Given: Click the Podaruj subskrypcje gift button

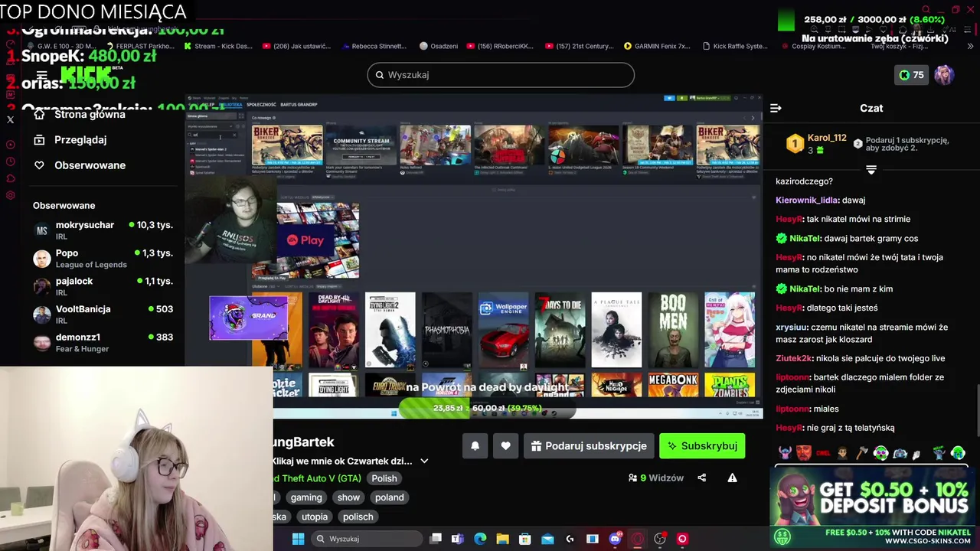Looking at the screenshot, I should click(589, 446).
